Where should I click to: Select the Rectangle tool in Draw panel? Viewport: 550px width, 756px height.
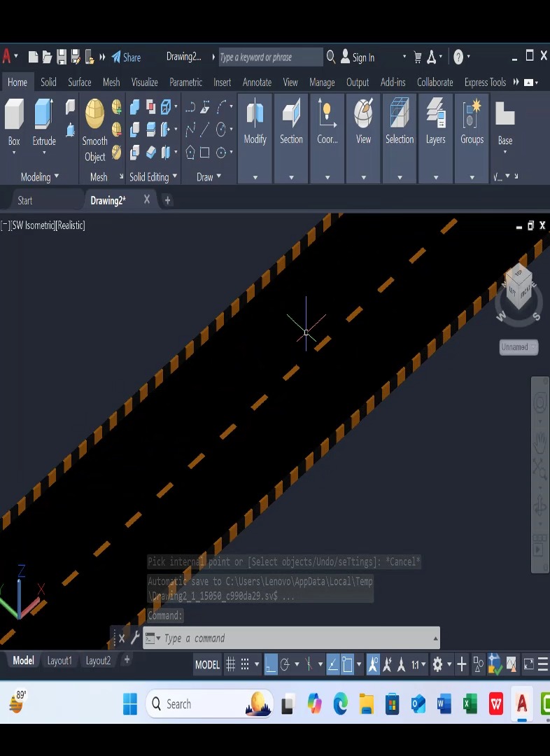point(205,153)
